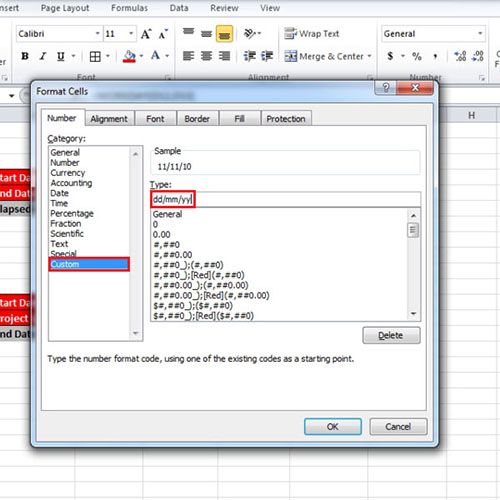500x500 pixels.
Task: Click Help question mark in dialog
Action: coord(386,88)
